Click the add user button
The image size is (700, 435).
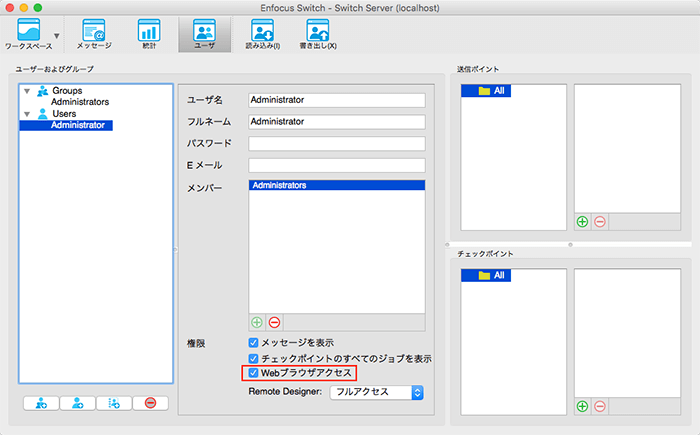(78, 403)
